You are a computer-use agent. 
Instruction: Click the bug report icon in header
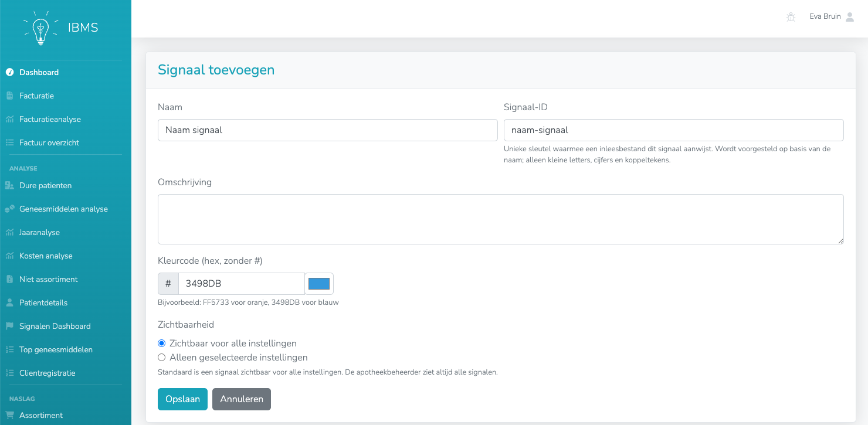791,17
